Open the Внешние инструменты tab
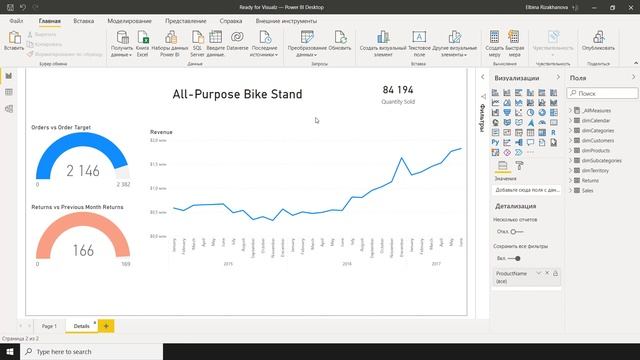 tap(286, 21)
